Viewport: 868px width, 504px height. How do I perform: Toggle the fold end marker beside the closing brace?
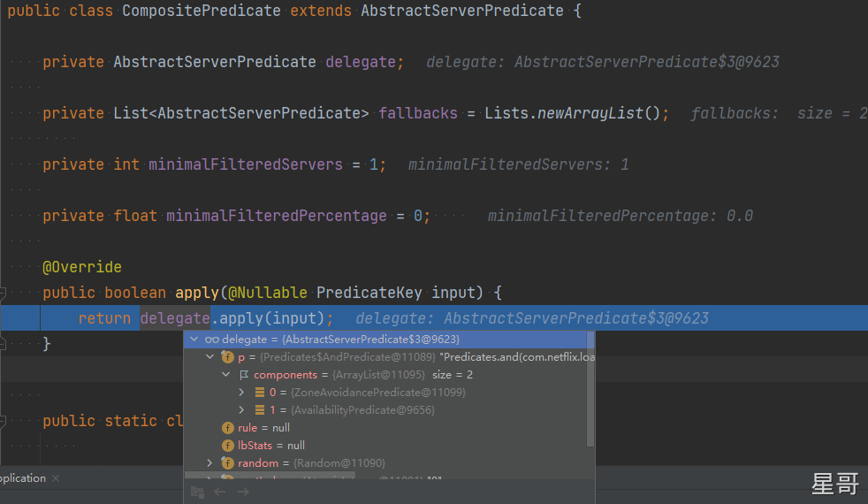[4, 343]
